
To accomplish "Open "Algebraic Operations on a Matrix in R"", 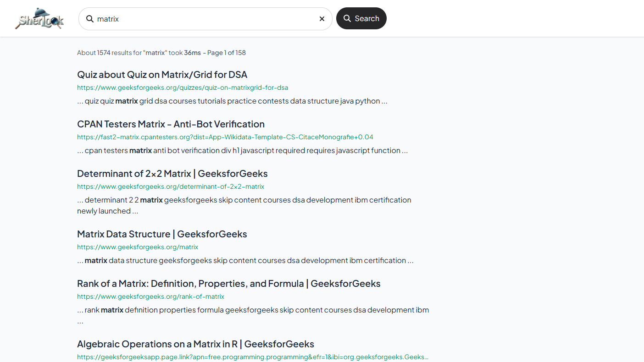I will (x=195, y=344).
